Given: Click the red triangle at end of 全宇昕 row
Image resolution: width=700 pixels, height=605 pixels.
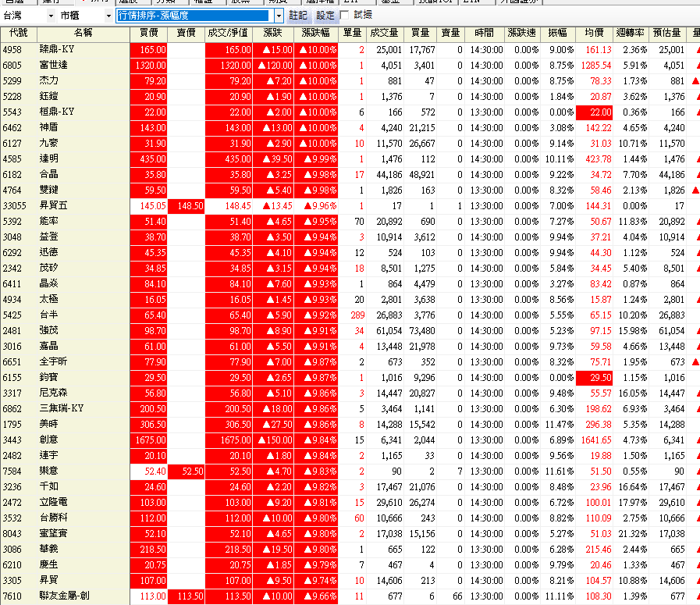Looking at the screenshot, I should coord(695,361).
